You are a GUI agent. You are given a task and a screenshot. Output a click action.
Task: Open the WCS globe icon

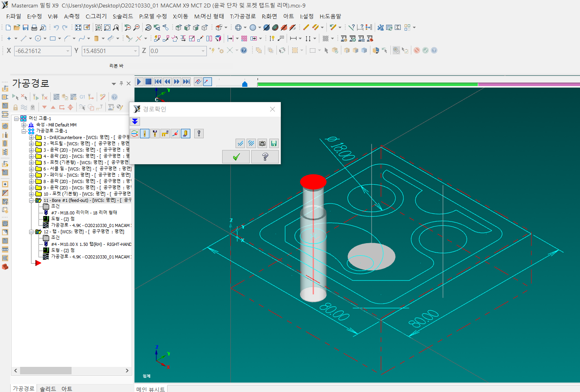(238, 27)
